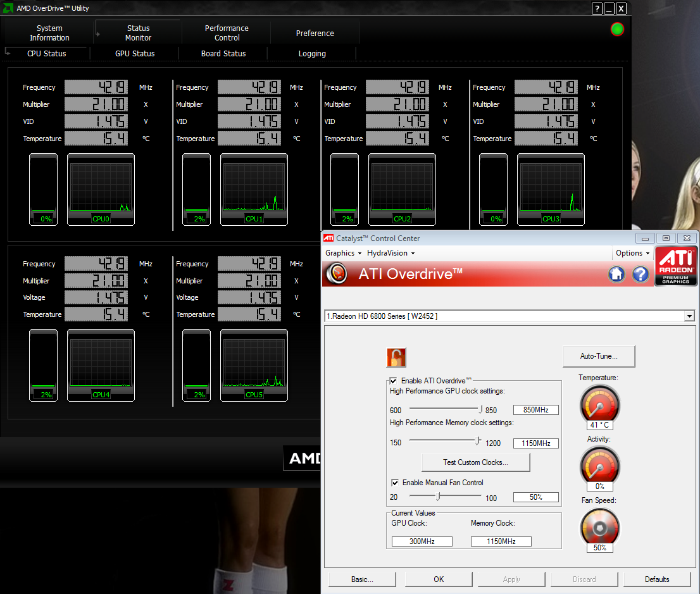Open Graphics menu in Catalyst
700x594 pixels.
[x=343, y=253]
